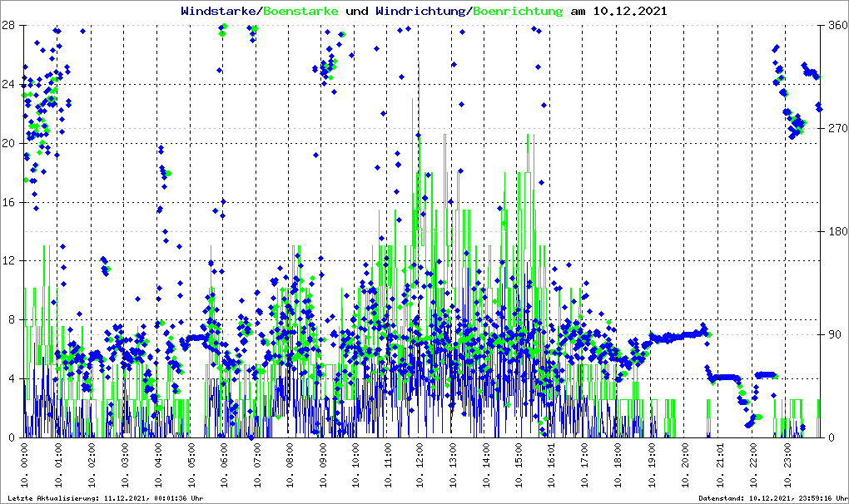Click the time label '10. 09:00'
Image resolution: width=849 pixels, height=504 pixels.
pyautogui.click(x=323, y=466)
